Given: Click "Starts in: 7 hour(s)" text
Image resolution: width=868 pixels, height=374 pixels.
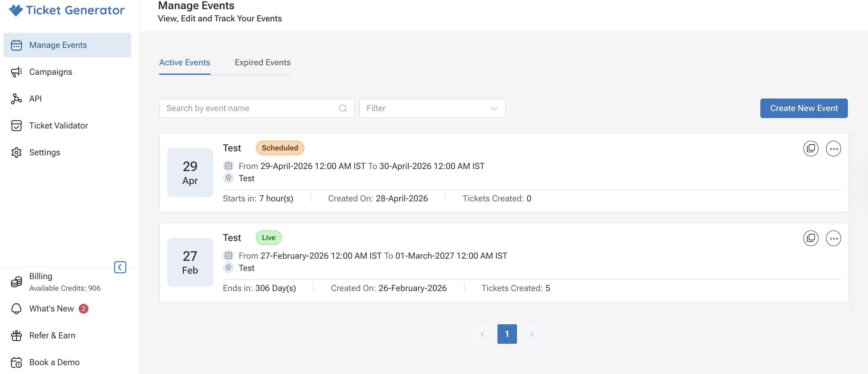Looking at the screenshot, I should pyautogui.click(x=258, y=199).
